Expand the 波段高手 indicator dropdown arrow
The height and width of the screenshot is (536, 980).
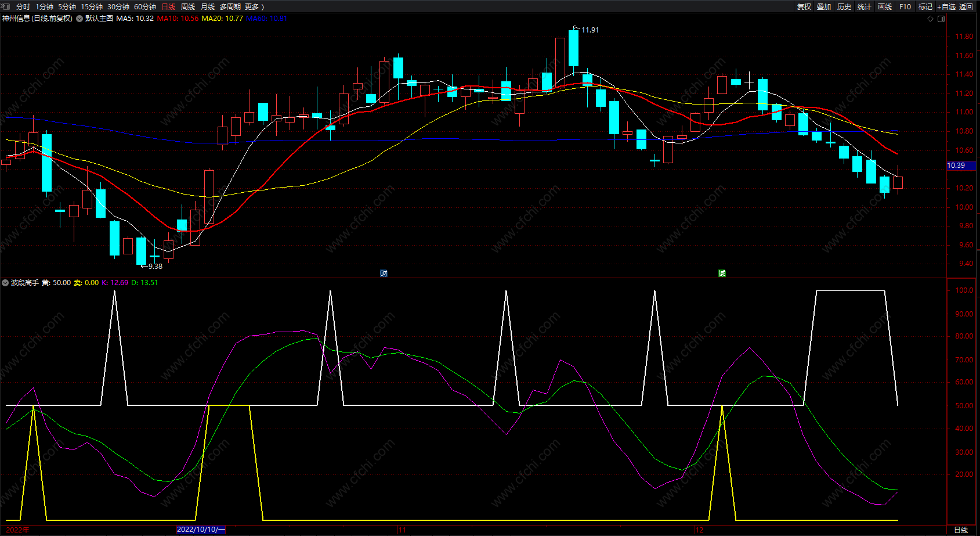tap(5, 283)
